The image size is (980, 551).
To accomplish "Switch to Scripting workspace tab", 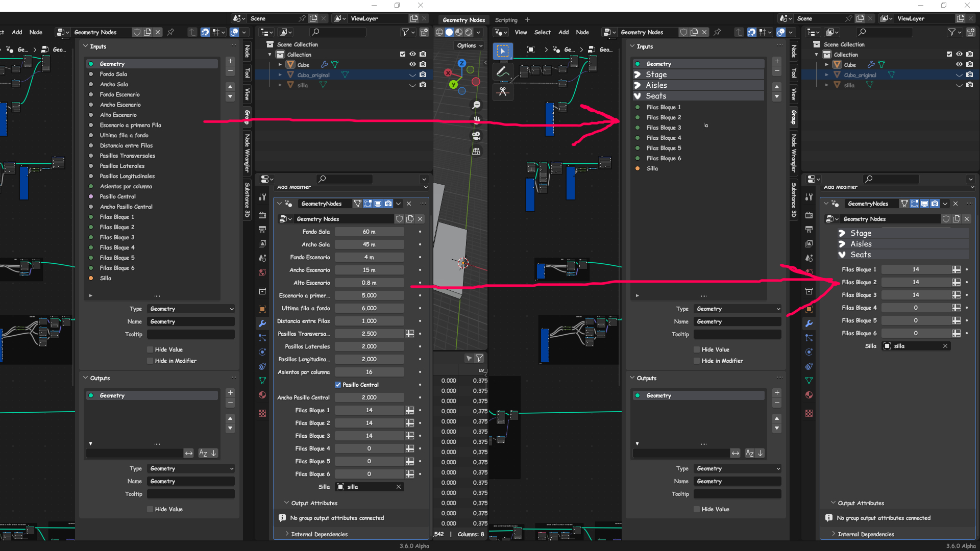I will coord(506,20).
